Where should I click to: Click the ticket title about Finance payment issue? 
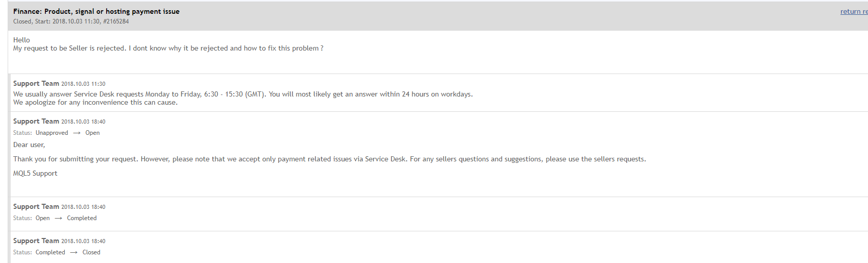tap(96, 11)
